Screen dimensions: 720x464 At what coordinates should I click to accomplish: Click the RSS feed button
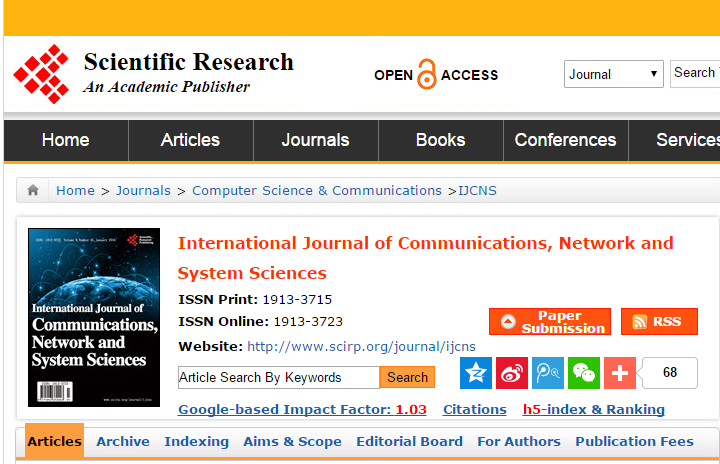659,322
